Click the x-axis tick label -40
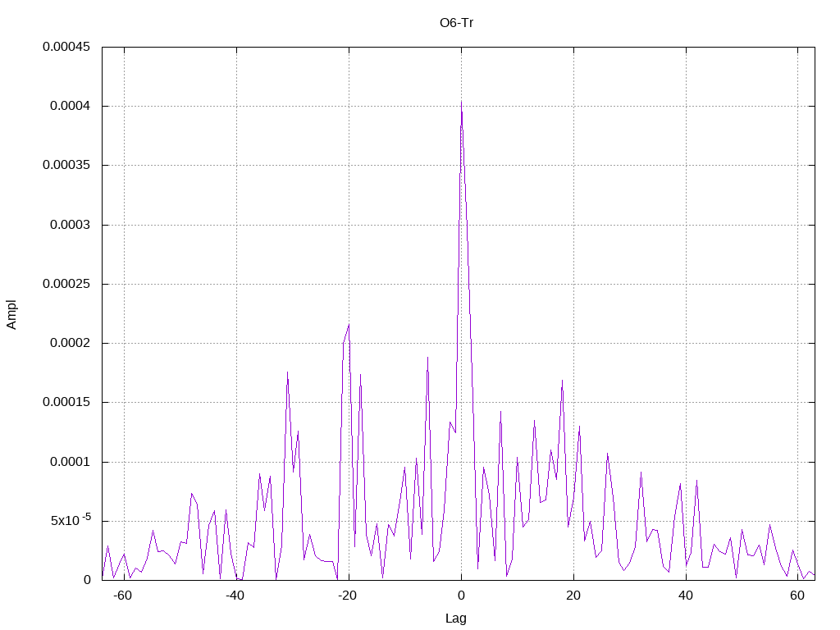The image size is (840, 630). (x=235, y=596)
